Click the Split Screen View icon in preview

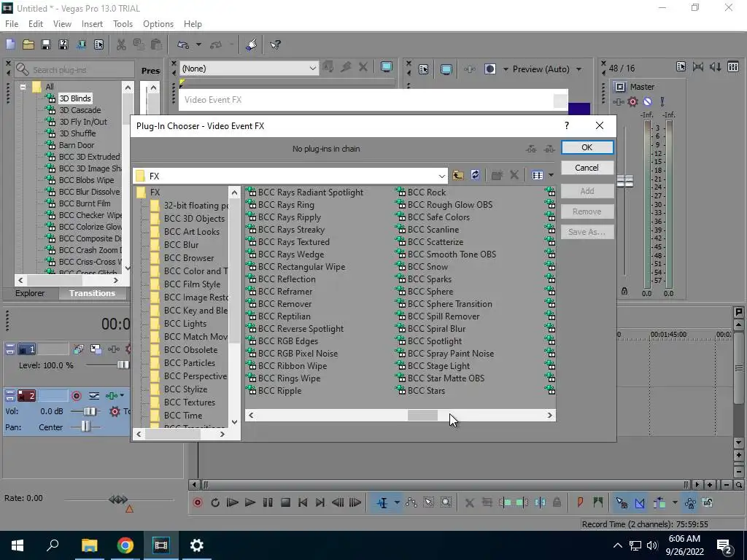click(x=489, y=69)
